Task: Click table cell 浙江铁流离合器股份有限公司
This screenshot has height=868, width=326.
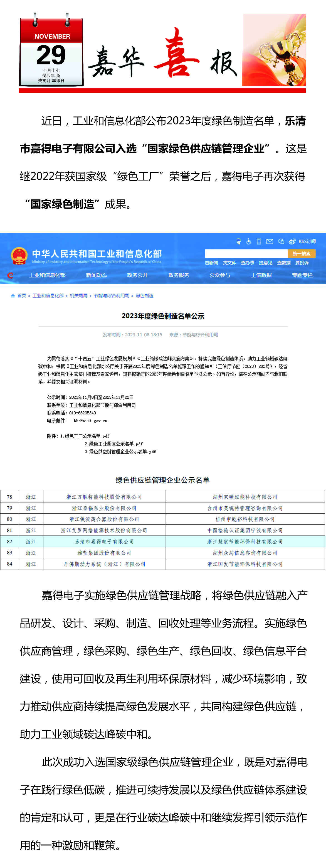Action: tap(104, 519)
